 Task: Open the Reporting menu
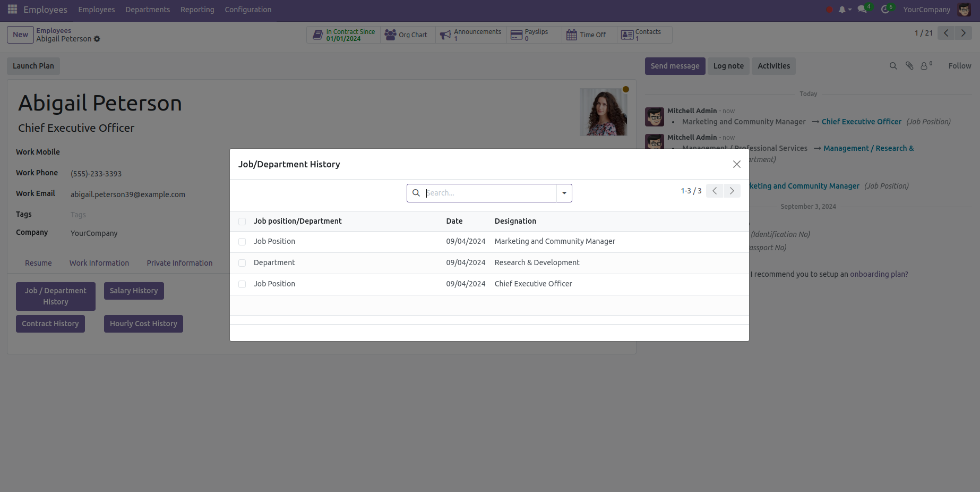197,10
